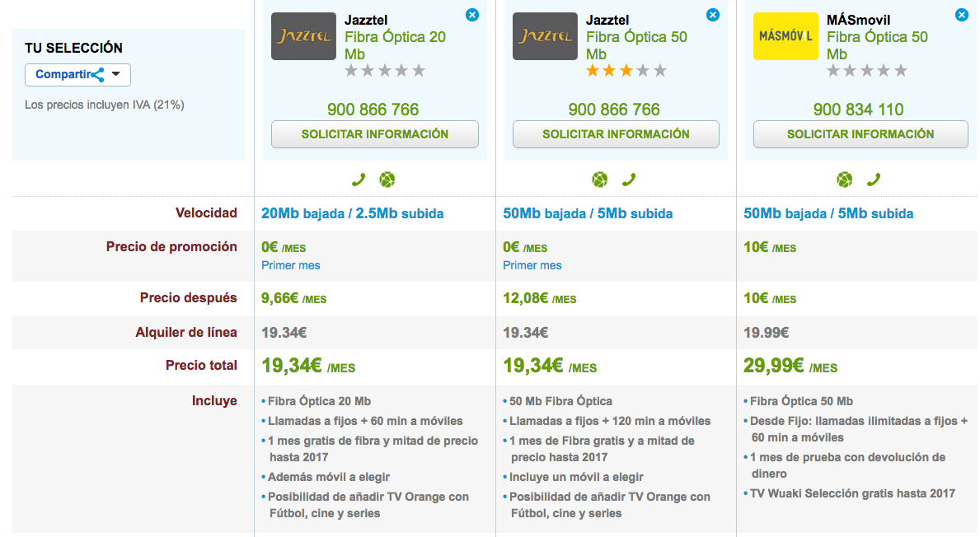The height and width of the screenshot is (537, 980).
Task: Click the globe icon under MÁSmovil plan
Action: click(844, 180)
